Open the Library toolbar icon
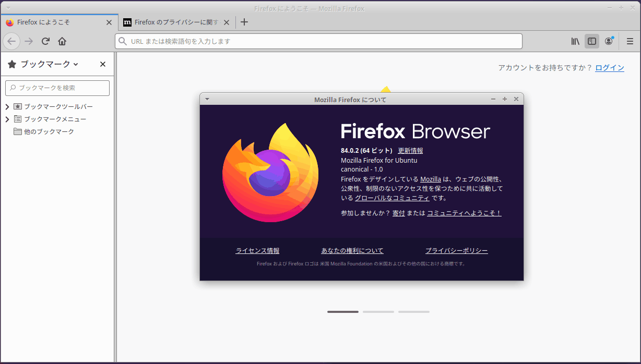Screen dimensions: 641x364 point(575,41)
